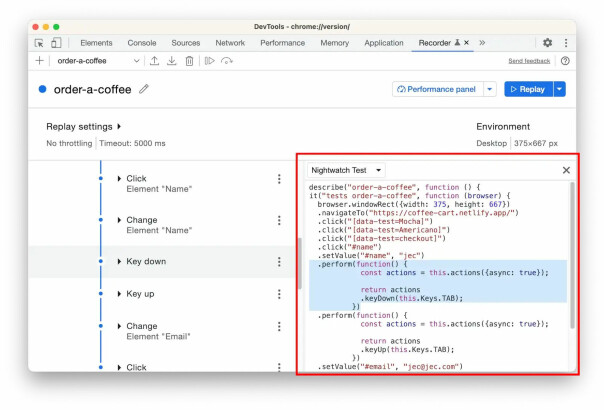Click the steps list vertical scrollbar
The image size is (604, 410).
pyautogui.click(x=300, y=263)
